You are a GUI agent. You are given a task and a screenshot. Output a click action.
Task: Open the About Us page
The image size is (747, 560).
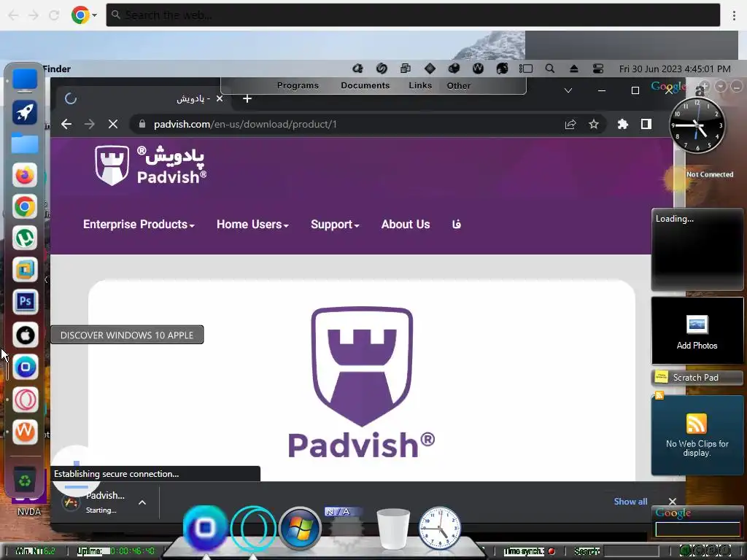tap(406, 225)
